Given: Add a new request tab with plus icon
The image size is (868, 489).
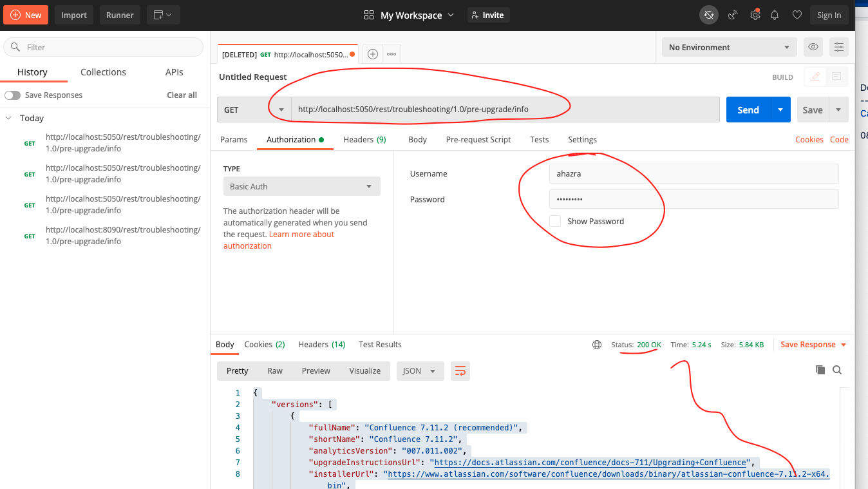Looking at the screenshot, I should pos(373,54).
